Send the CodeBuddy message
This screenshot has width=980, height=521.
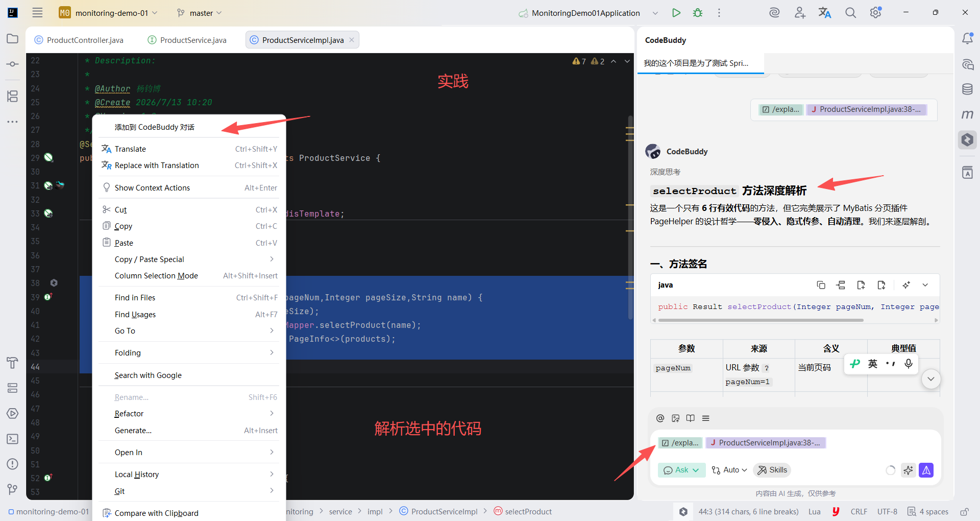pos(926,470)
